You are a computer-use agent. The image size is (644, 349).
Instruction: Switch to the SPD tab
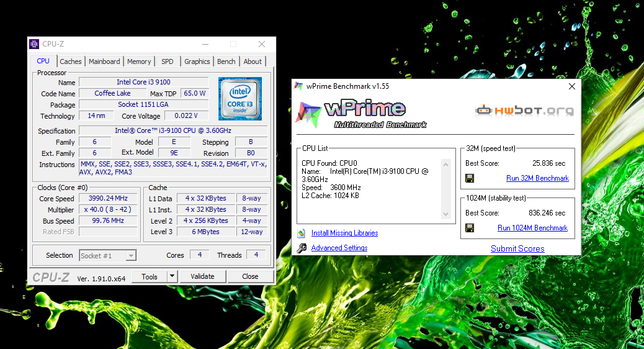[167, 61]
